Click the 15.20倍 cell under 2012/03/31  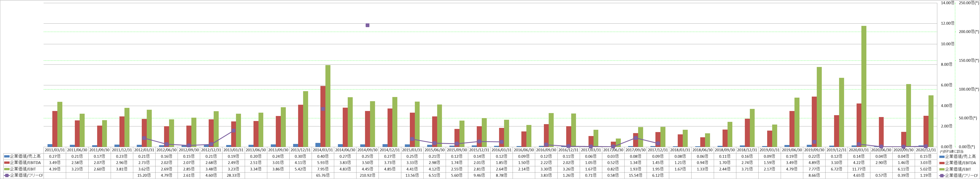tap(144, 176)
